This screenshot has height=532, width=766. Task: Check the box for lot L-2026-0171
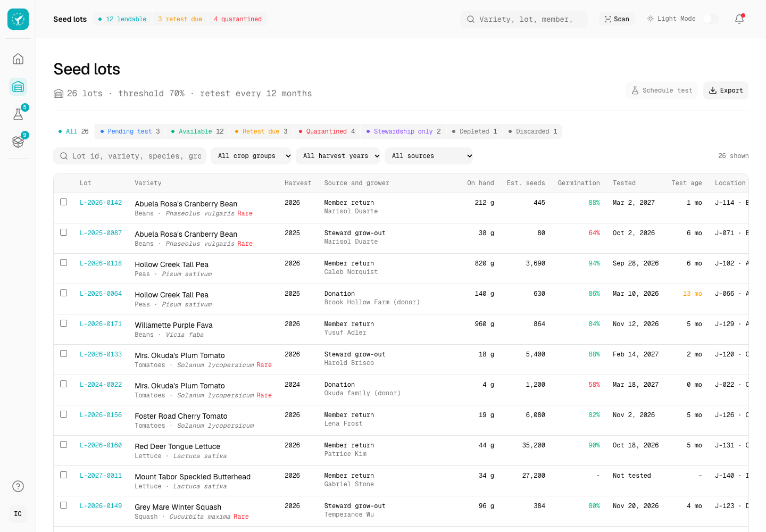pos(64,323)
